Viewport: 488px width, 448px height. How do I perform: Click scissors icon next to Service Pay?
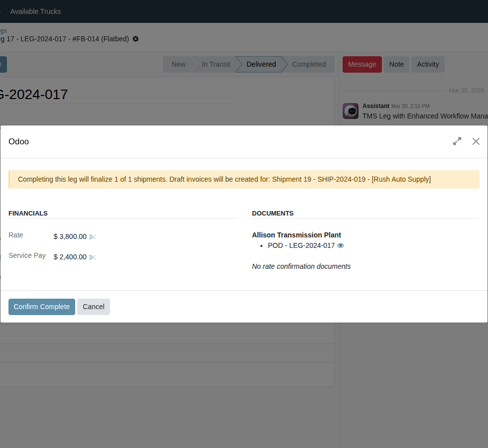click(x=93, y=257)
